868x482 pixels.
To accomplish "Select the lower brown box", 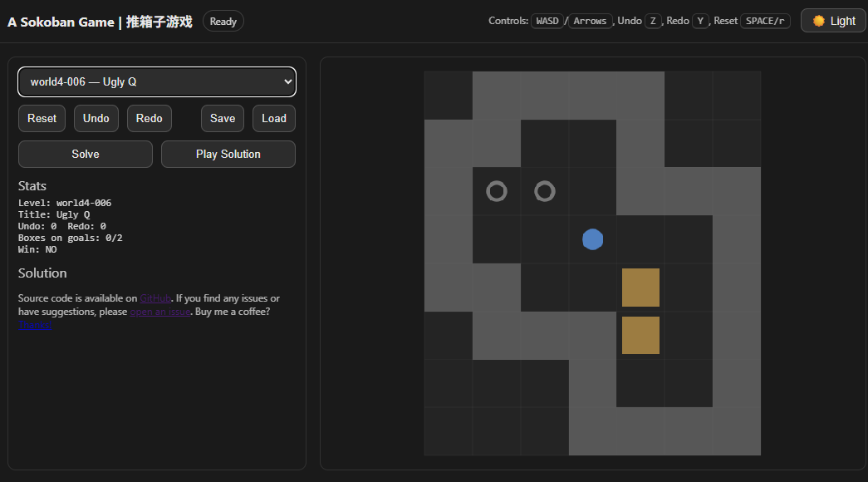I will (x=640, y=335).
